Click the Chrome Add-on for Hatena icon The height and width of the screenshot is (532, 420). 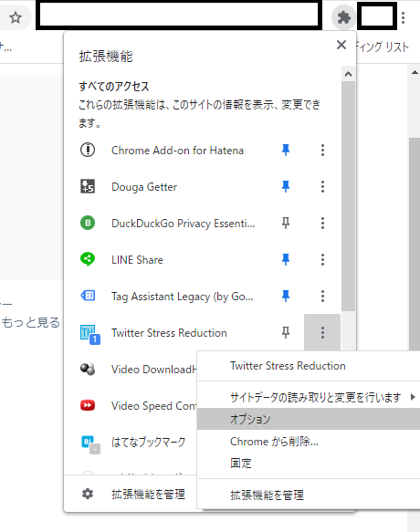[x=88, y=150]
